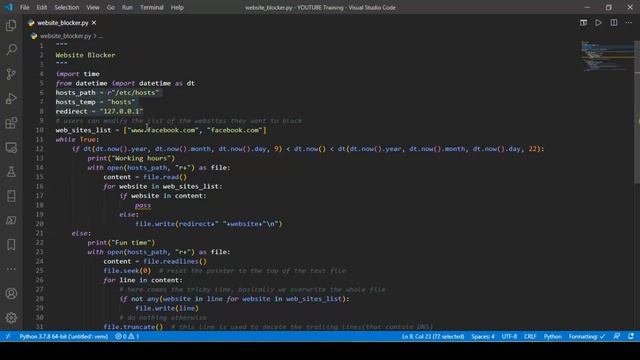The height and width of the screenshot is (360, 640).
Task: Open the Manage gear menu
Action: tap(11, 318)
